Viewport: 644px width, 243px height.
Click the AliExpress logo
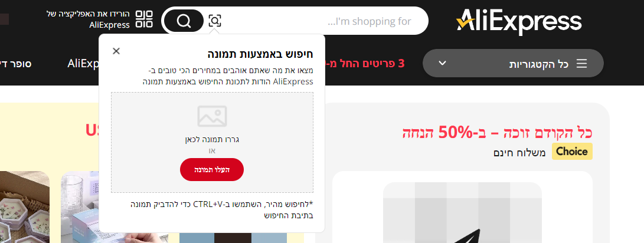(x=519, y=21)
